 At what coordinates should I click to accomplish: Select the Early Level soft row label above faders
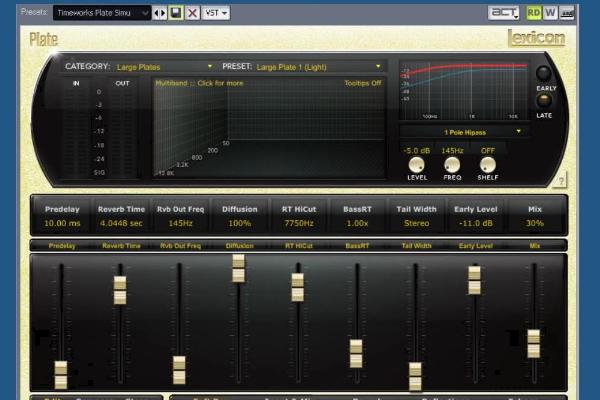476,246
